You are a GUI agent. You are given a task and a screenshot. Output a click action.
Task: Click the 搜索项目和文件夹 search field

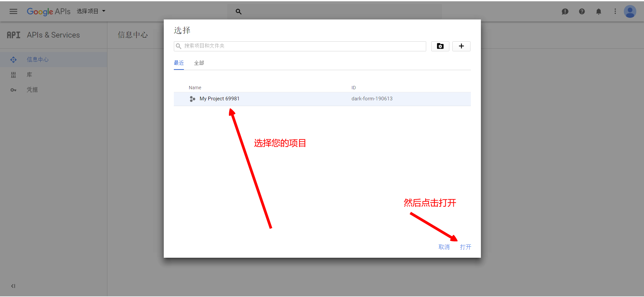(302, 46)
